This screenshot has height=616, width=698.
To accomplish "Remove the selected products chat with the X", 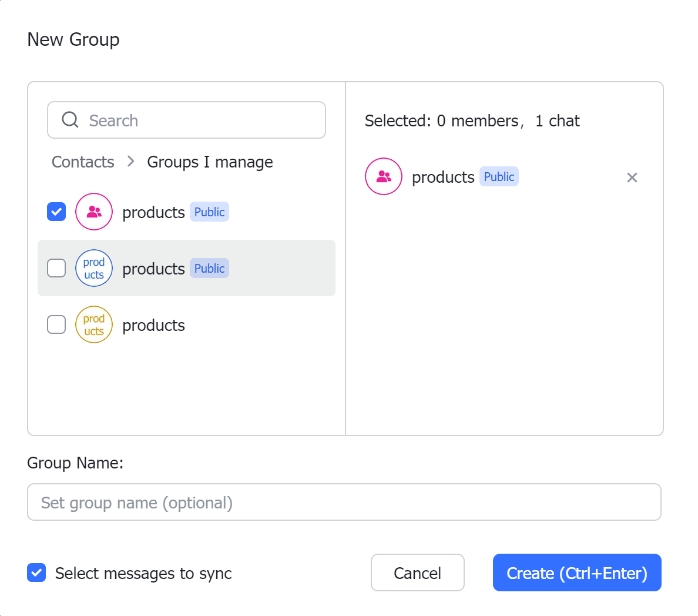I will [x=632, y=177].
